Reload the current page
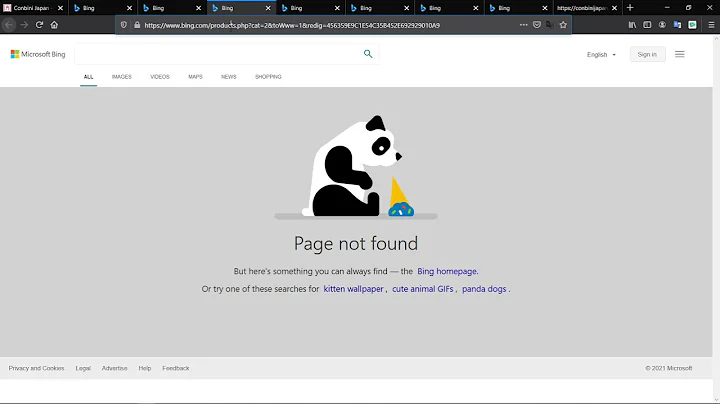 (39, 25)
